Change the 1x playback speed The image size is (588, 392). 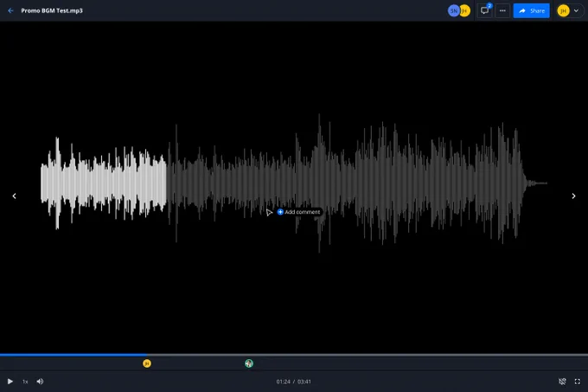tap(25, 382)
